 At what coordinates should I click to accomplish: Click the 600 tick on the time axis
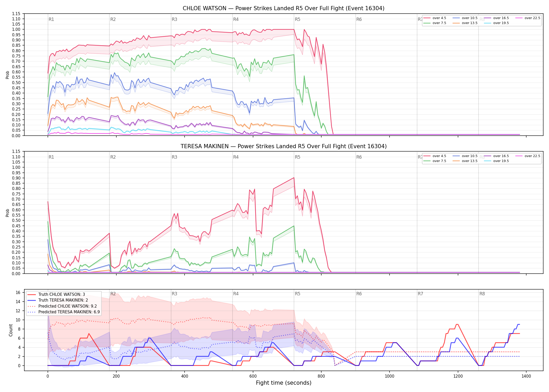pos(253,376)
